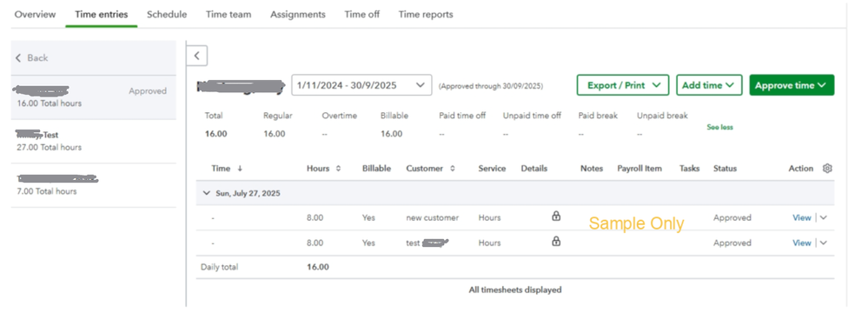This screenshot has height=313, width=868.
Task: Click the Tasks column header
Action: [689, 169]
